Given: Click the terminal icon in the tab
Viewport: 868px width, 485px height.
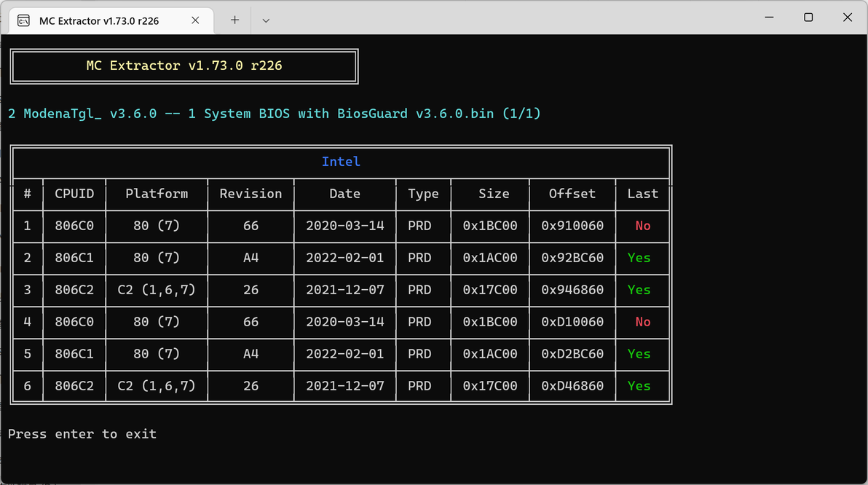Looking at the screenshot, I should point(24,20).
